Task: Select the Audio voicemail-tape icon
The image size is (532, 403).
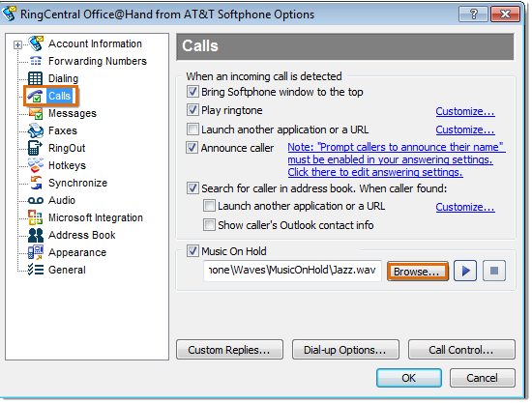Action: pyautogui.click(x=36, y=201)
